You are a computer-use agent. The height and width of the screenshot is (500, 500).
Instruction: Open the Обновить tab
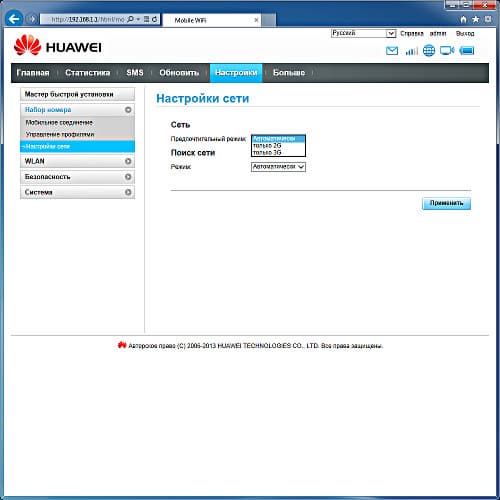[179, 73]
